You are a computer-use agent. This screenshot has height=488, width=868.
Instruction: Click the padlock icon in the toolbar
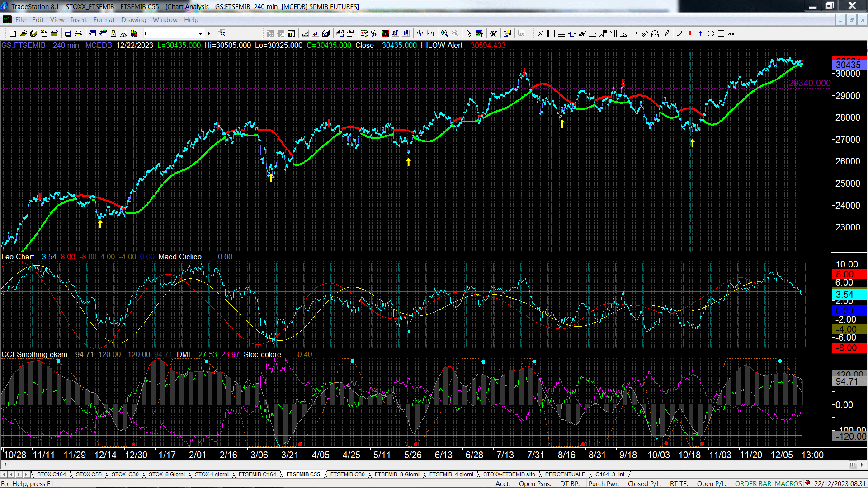pos(113,33)
